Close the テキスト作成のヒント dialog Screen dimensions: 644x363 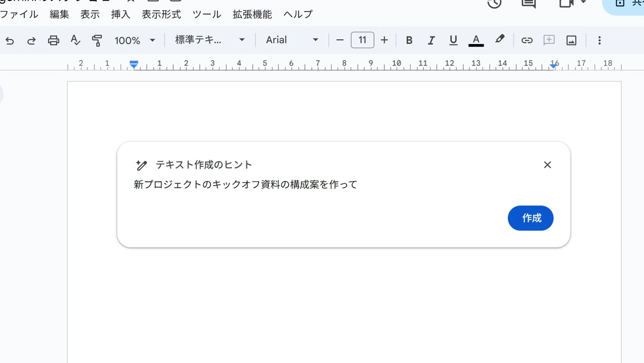pos(547,165)
